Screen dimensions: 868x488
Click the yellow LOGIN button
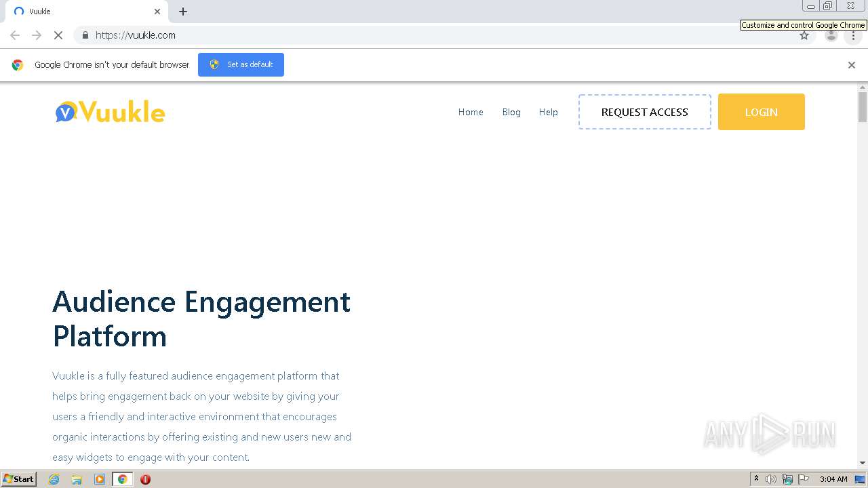(x=762, y=112)
